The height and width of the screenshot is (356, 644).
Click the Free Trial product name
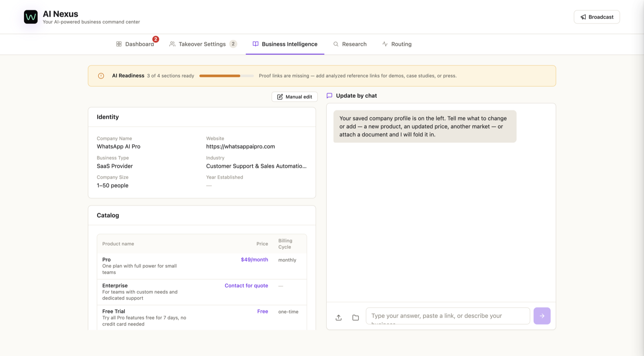click(114, 311)
